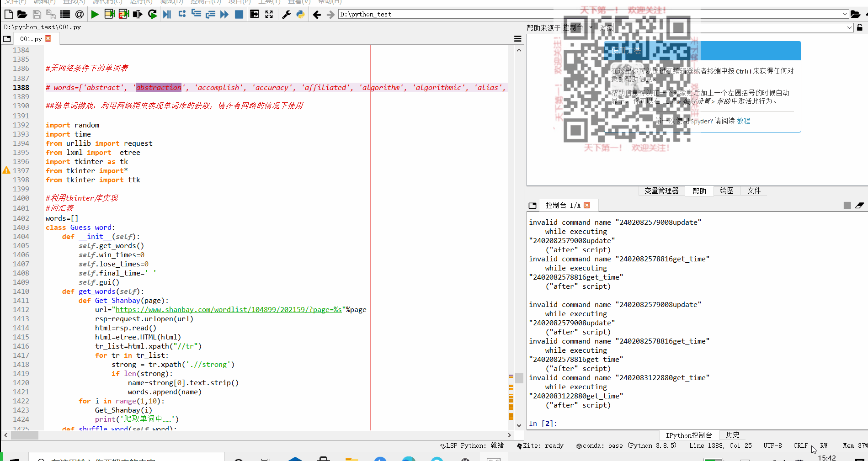This screenshot has width=868, height=461.
Task: Expand the help object combo box
Action: pos(849,28)
